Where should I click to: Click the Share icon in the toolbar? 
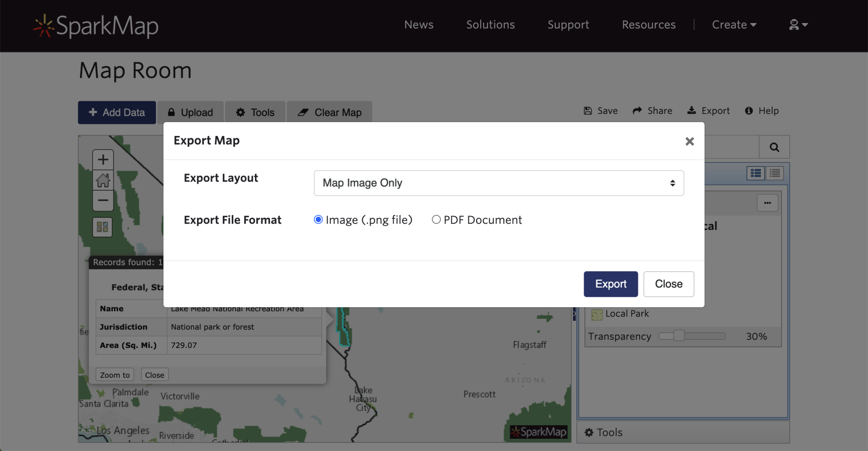637,111
